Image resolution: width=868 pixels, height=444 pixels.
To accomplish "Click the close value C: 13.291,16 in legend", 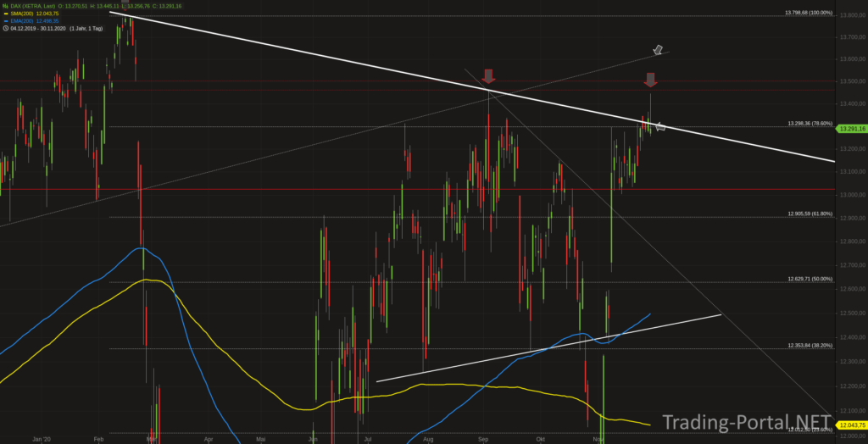I will (x=166, y=6).
